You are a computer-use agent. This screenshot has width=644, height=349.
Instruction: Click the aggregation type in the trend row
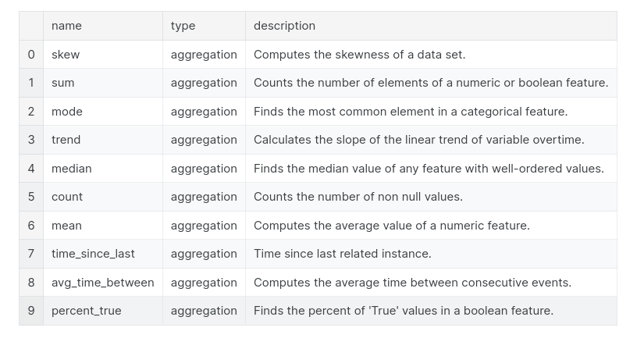204,140
